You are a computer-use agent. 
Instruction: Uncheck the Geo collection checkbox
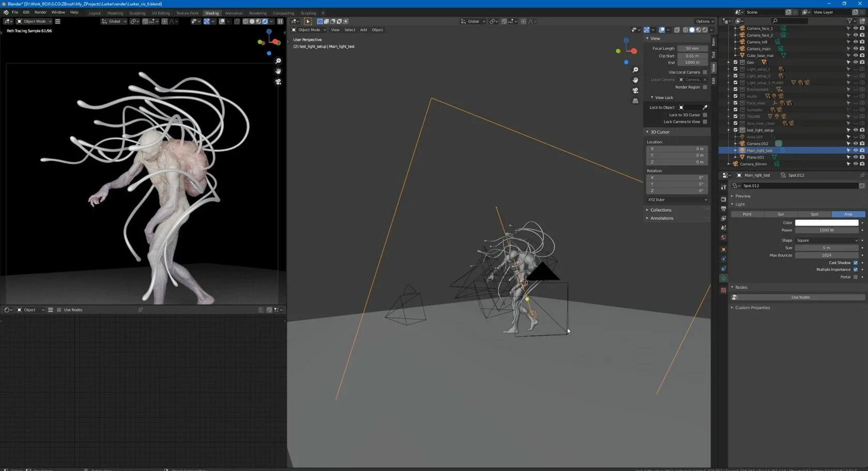[736, 62]
